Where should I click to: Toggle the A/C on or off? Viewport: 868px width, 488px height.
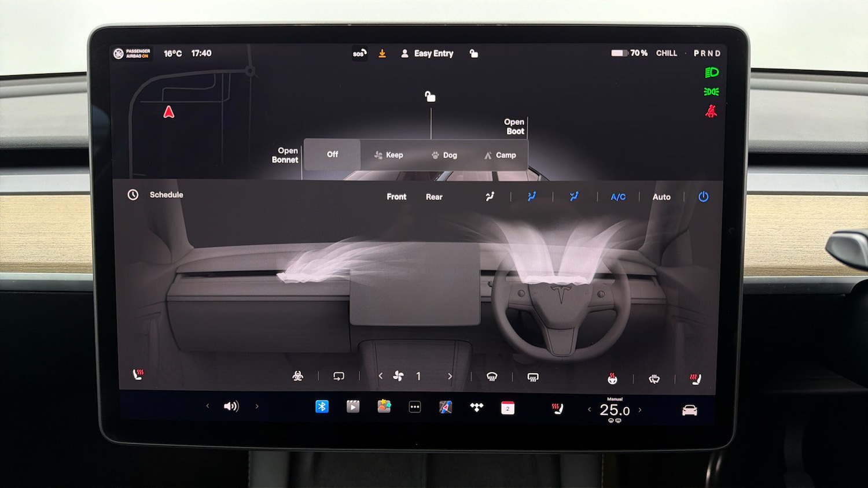(618, 197)
